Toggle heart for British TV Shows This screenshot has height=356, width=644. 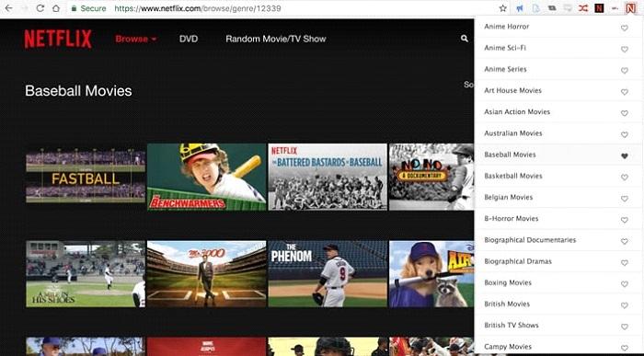[x=625, y=327]
